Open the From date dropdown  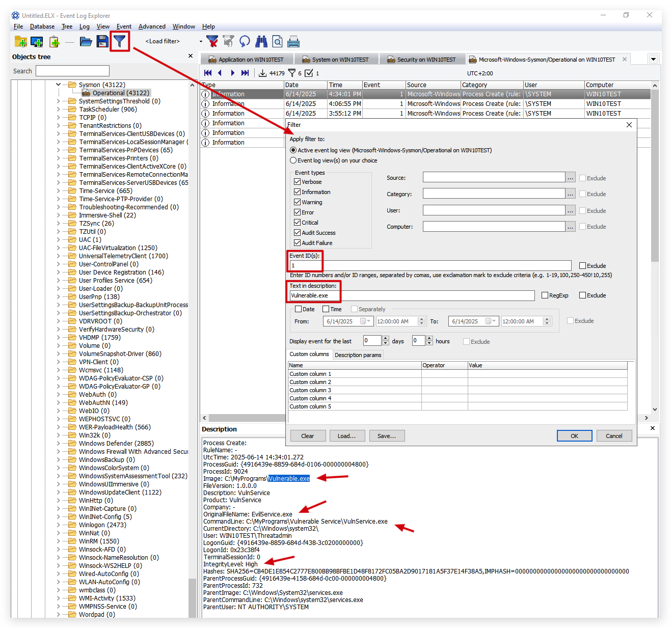(x=368, y=321)
